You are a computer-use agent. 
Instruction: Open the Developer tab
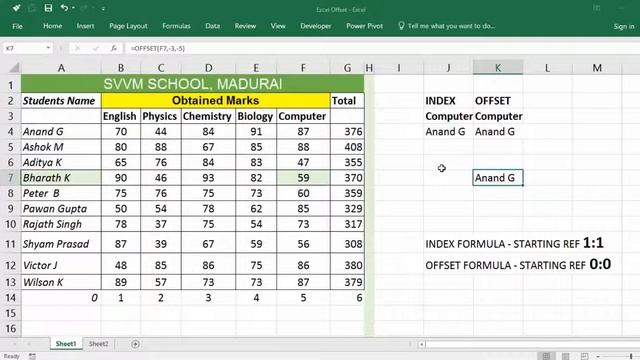point(316,26)
